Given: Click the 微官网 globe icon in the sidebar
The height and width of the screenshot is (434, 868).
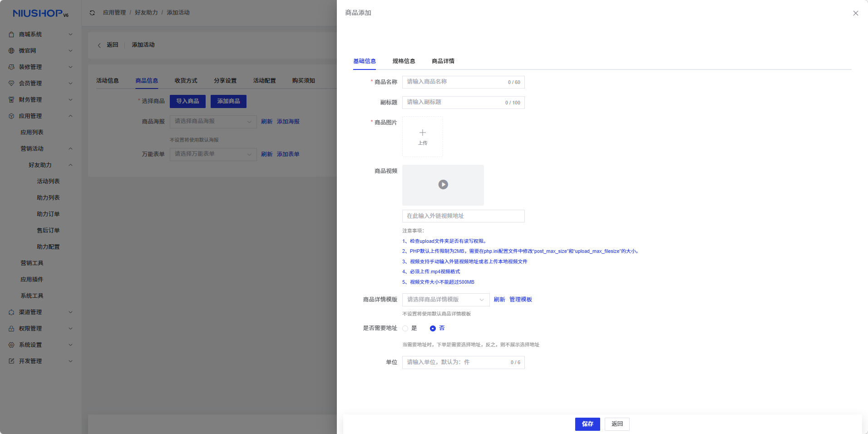Looking at the screenshot, I should [11, 51].
